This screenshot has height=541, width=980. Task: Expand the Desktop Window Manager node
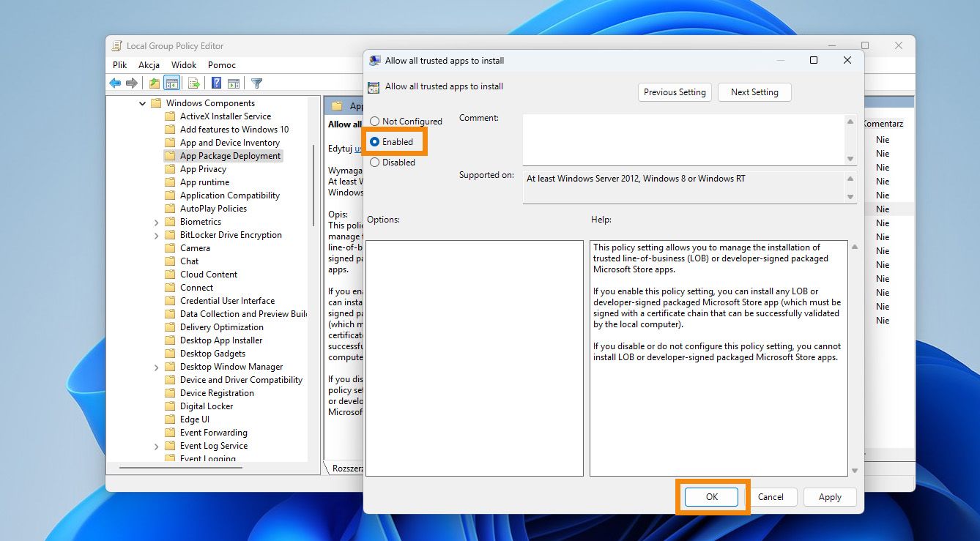coord(156,367)
